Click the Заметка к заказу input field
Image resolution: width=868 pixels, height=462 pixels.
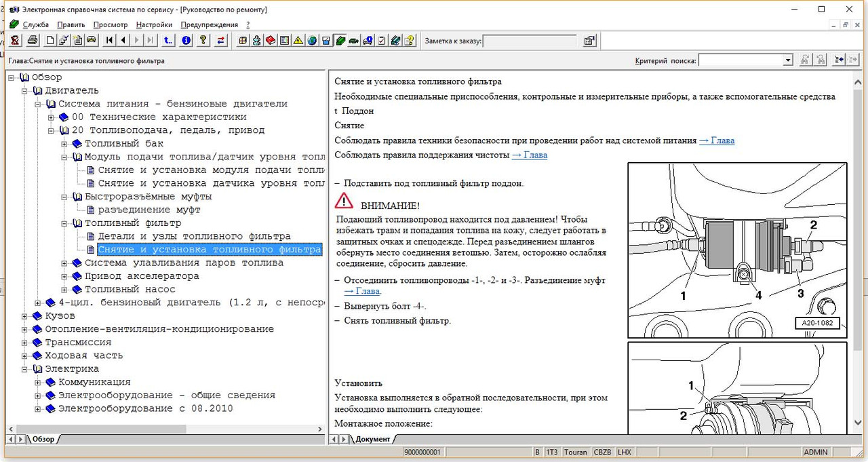pos(529,41)
